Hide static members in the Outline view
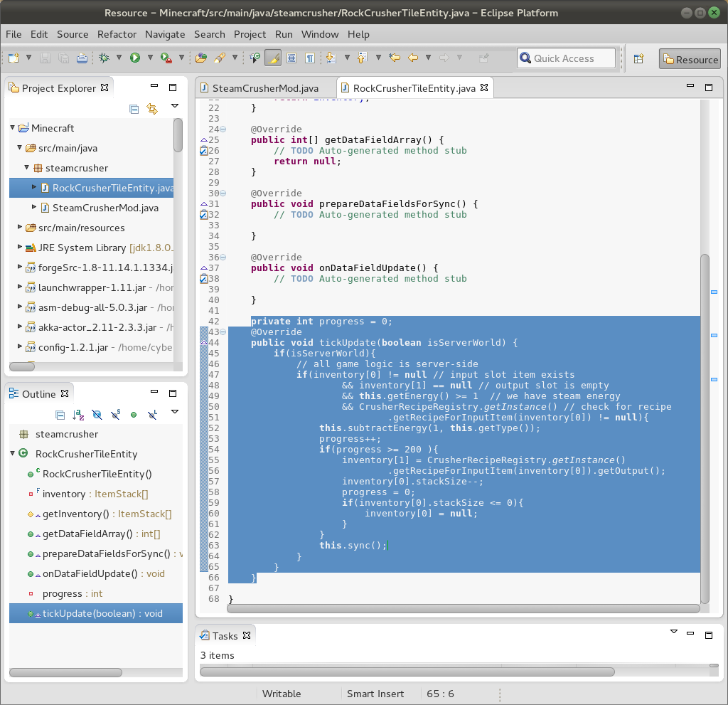728x705 pixels. [x=115, y=414]
